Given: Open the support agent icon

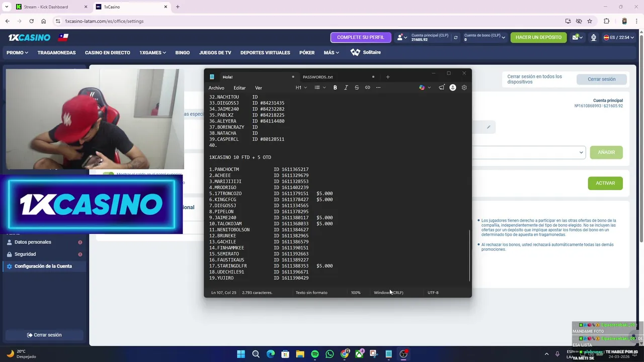Looking at the screenshot, I should (594, 37).
